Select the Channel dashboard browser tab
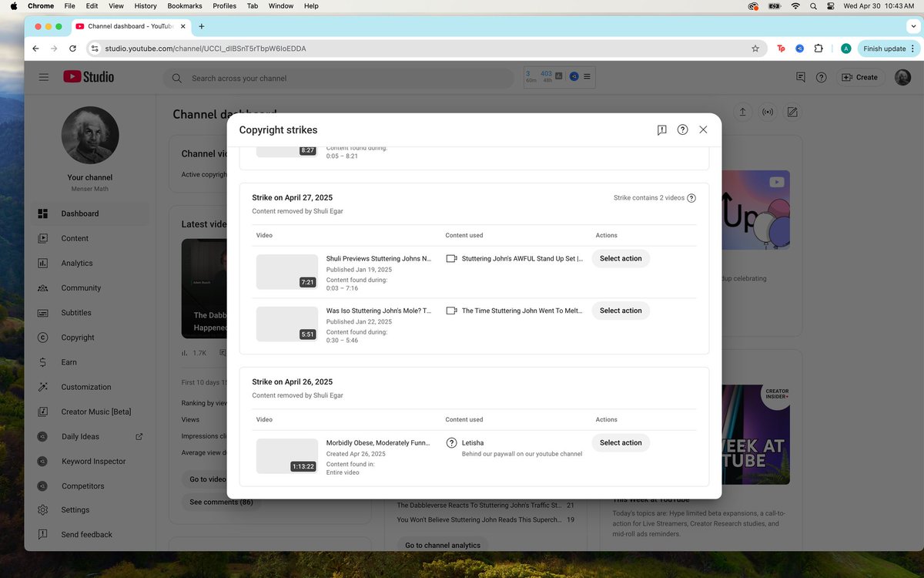The height and width of the screenshot is (578, 924). [129, 26]
